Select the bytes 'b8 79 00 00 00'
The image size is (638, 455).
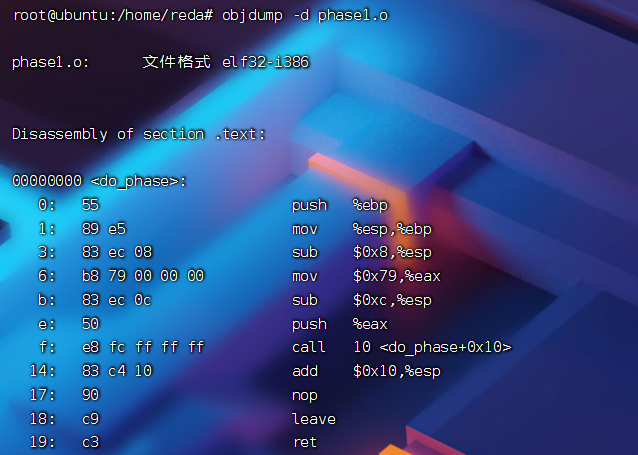point(143,276)
